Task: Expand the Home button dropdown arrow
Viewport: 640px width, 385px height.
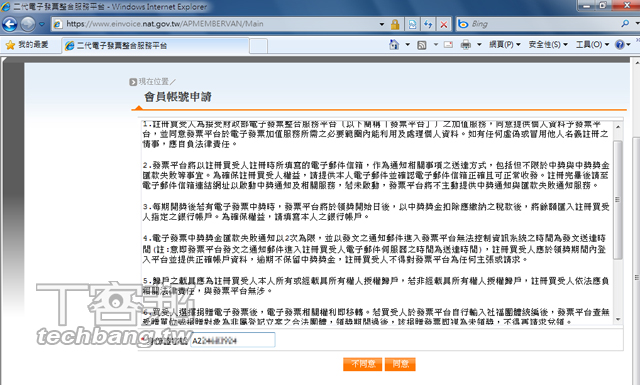Action: tap(407, 45)
